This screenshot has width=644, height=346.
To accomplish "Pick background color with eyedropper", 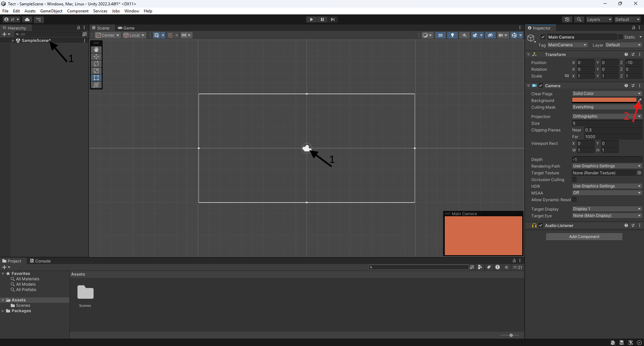I will (x=640, y=100).
